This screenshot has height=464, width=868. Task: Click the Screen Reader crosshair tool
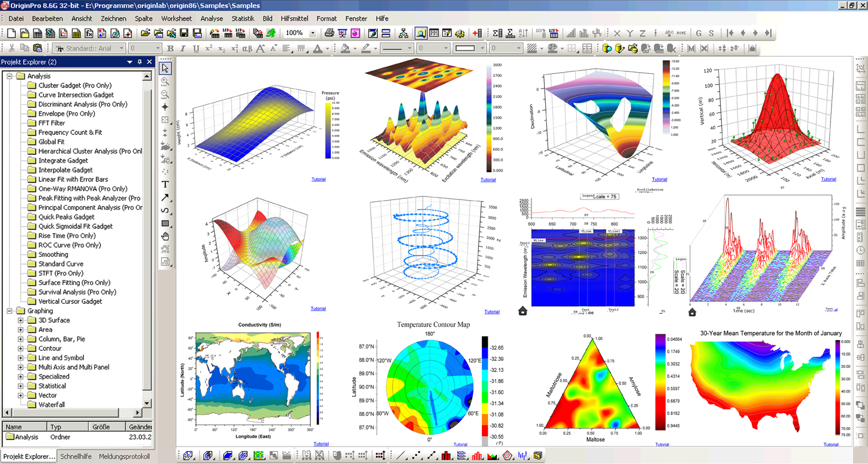click(166, 107)
